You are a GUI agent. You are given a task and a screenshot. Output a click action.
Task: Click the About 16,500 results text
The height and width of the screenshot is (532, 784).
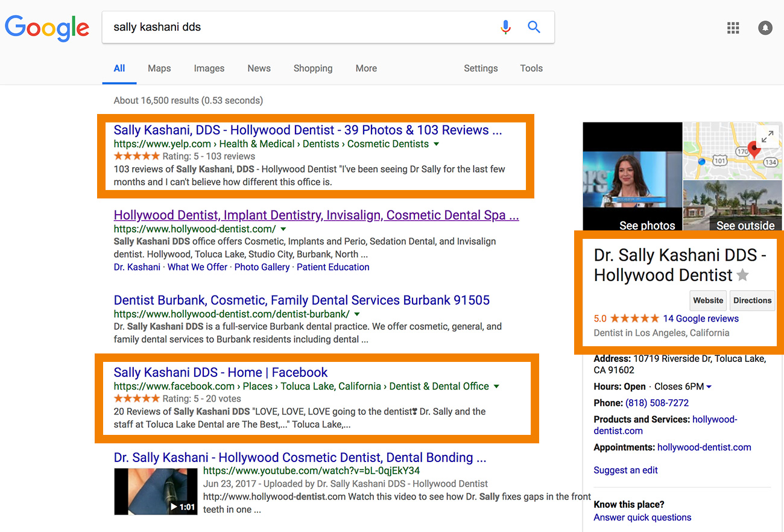coord(188,100)
